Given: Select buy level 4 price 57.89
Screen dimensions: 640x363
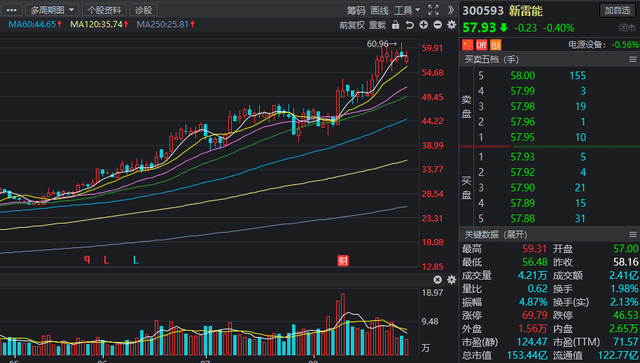Looking at the screenshot, I should coord(522,203).
